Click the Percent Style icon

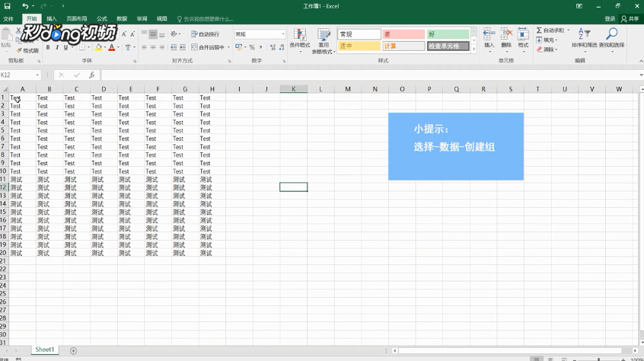252,48
